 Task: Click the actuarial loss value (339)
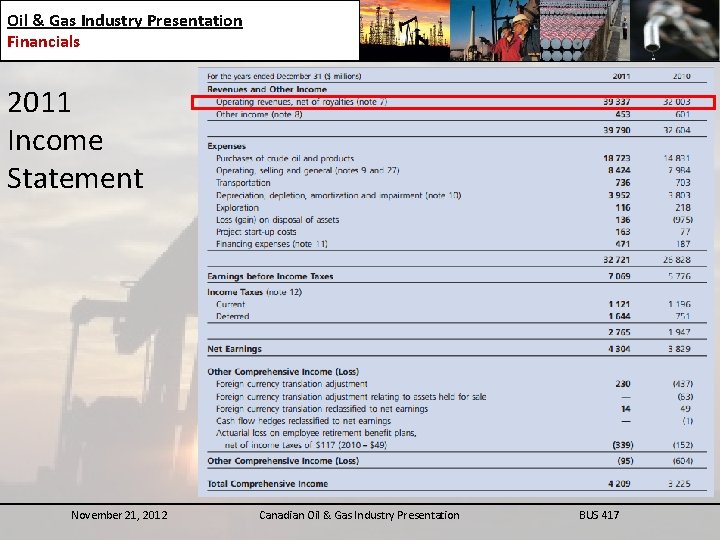[x=623, y=445]
